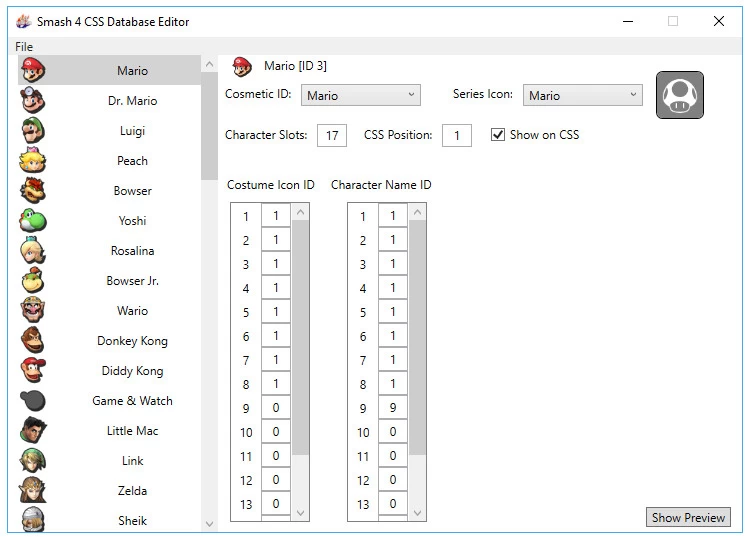Click Wario's face icon
This screenshot has width=750, height=540.
point(33,310)
